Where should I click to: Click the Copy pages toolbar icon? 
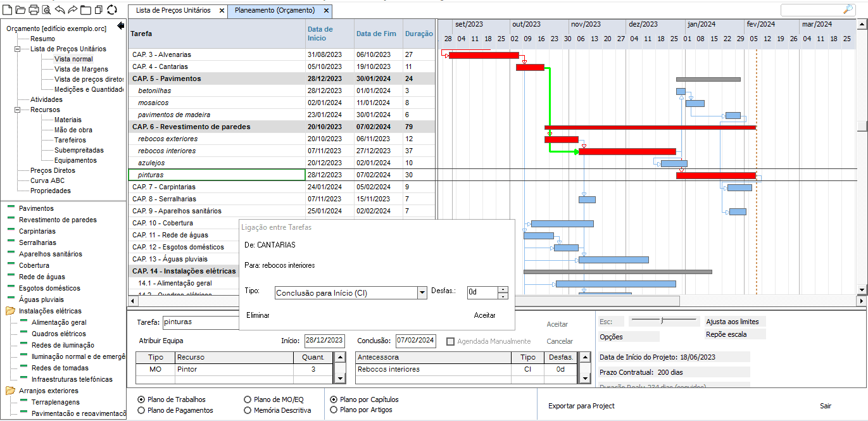pos(98,9)
